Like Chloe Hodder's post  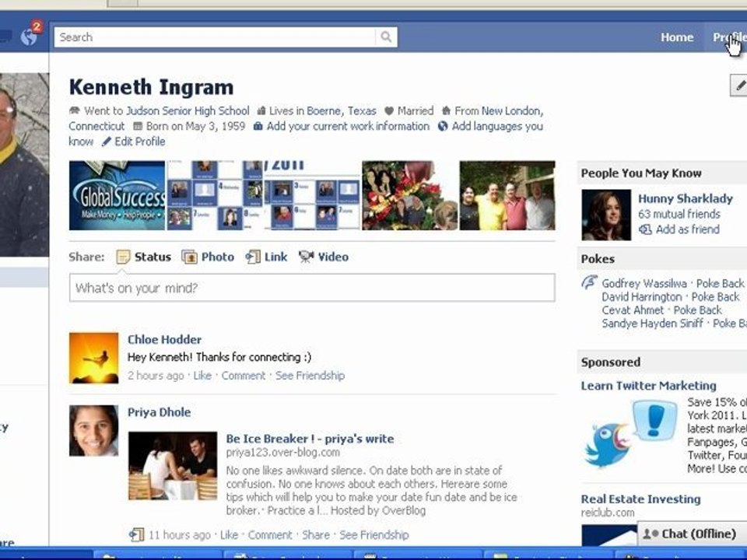(x=202, y=376)
